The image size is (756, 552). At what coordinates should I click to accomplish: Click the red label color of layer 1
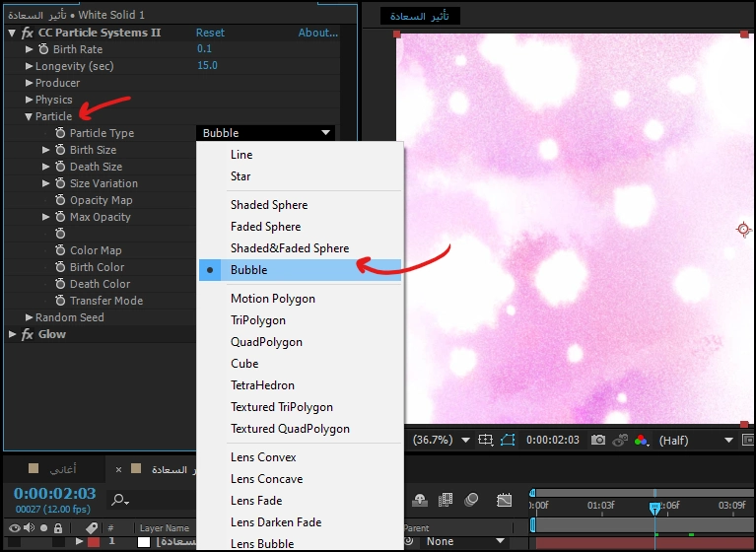94,542
